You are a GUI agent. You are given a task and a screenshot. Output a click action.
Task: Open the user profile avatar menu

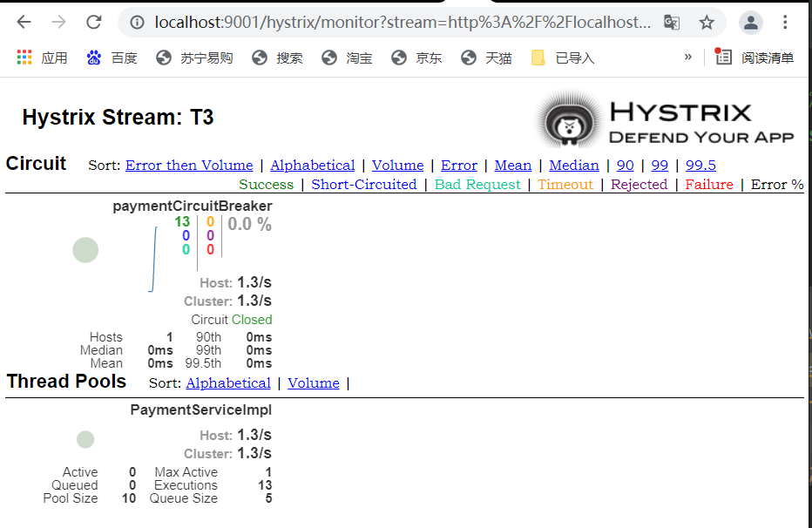[x=751, y=23]
